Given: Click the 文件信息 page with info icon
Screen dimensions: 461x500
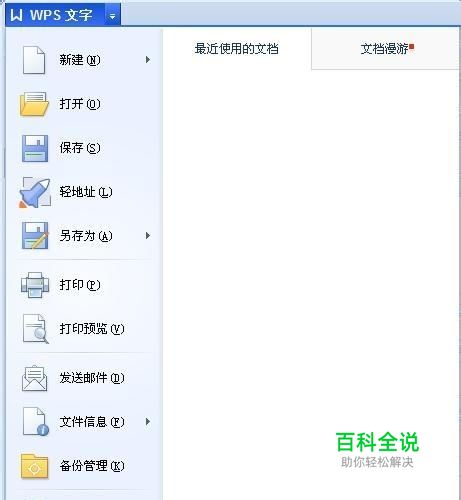Looking at the screenshot, I should click(x=36, y=422).
